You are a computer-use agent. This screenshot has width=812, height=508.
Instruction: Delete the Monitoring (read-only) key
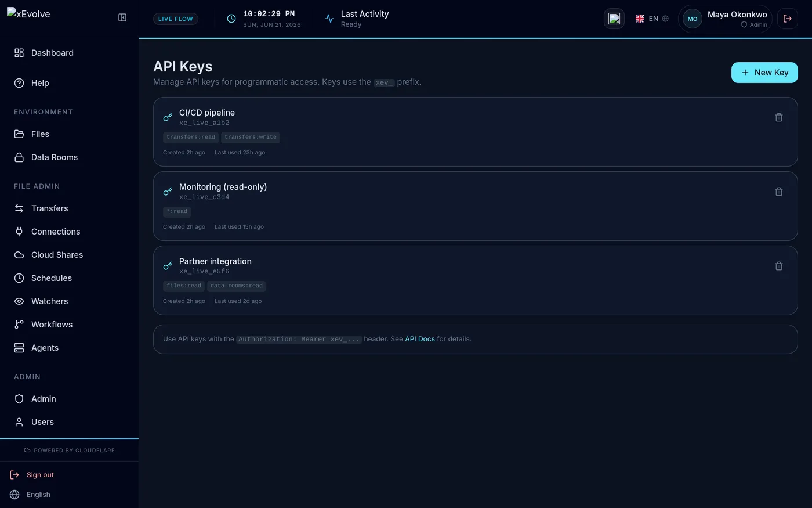pos(779,192)
